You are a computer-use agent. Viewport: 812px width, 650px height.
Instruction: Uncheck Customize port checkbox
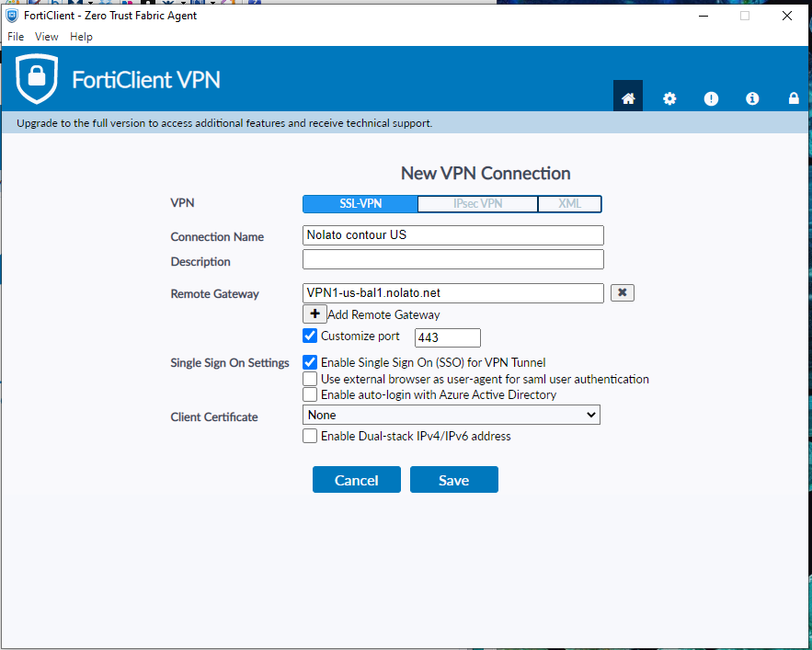pos(310,336)
